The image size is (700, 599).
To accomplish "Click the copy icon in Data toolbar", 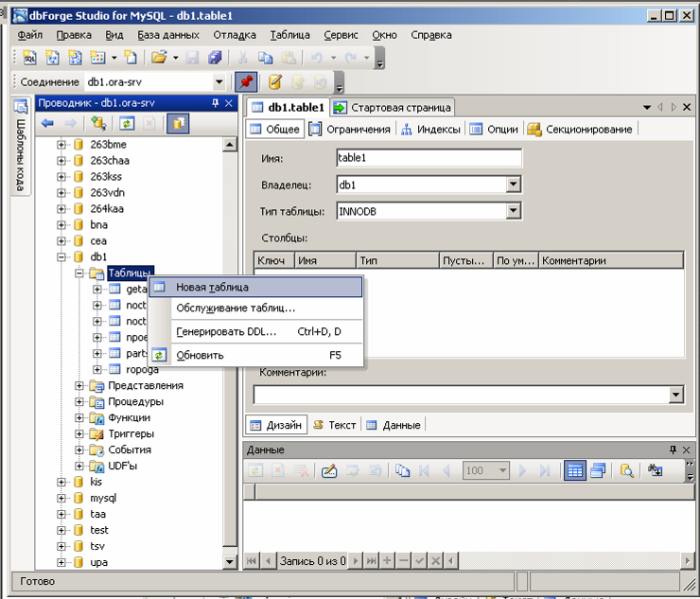I will point(402,470).
